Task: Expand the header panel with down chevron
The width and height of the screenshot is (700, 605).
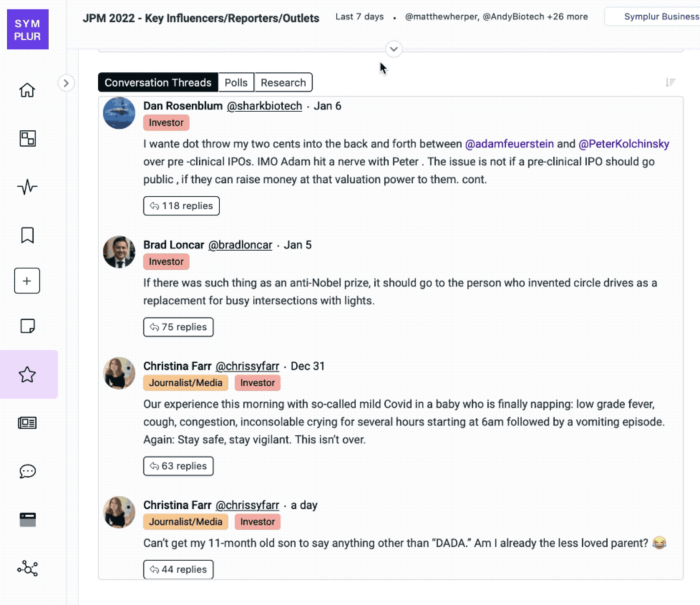Action: point(394,49)
